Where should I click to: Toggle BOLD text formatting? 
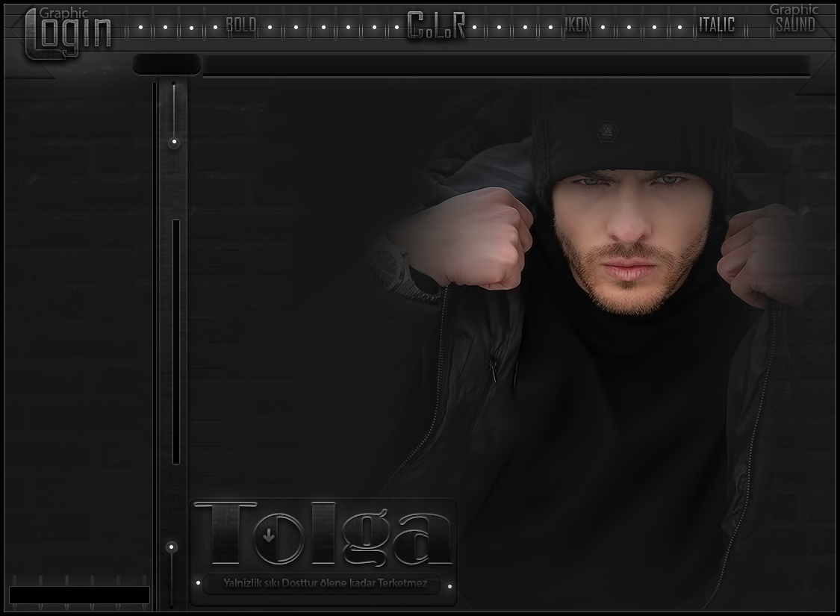point(241,25)
